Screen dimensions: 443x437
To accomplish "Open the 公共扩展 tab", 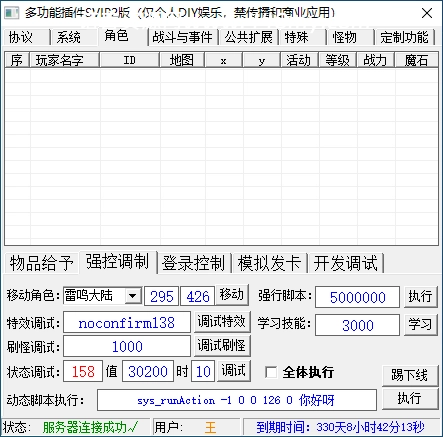I will click(x=249, y=37).
